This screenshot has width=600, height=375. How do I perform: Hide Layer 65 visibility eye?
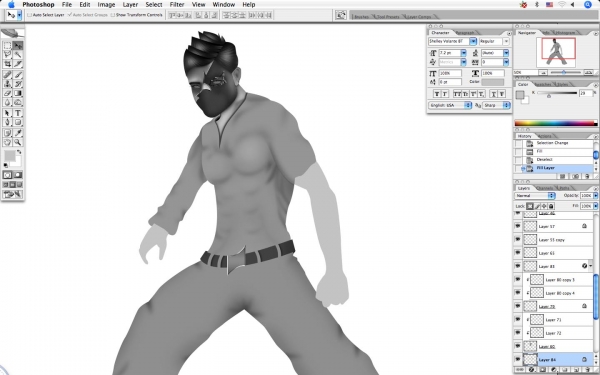point(518,253)
